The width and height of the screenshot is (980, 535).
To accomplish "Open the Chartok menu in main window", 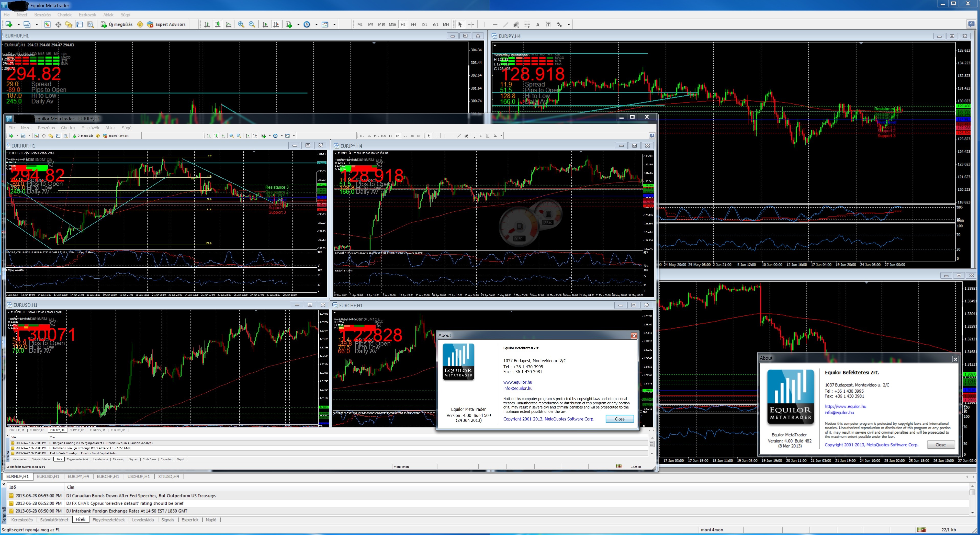I will click(x=64, y=15).
